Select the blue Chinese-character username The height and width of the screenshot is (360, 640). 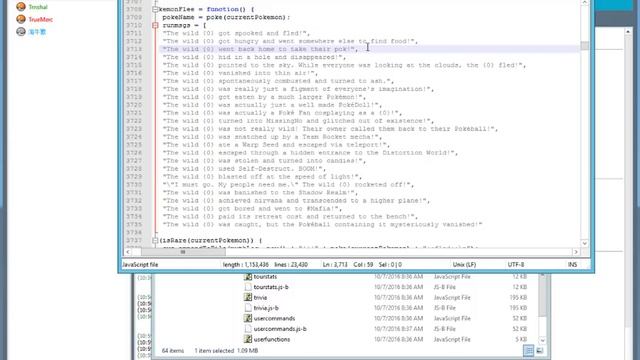point(37,31)
